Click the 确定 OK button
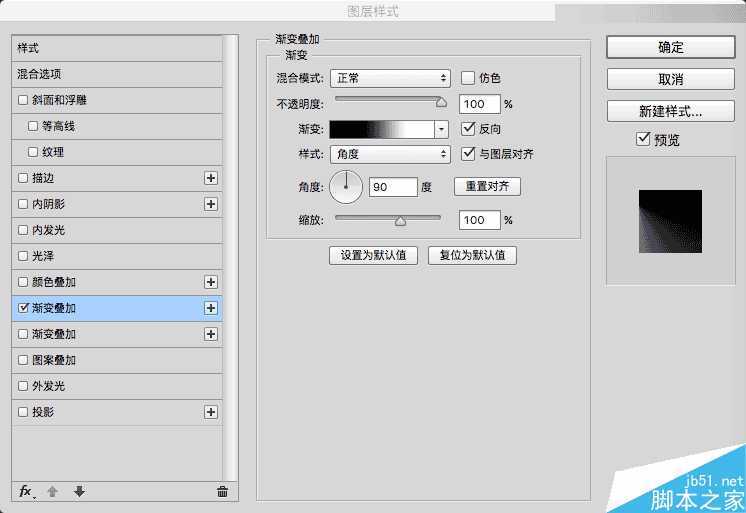 [x=671, y=47]
